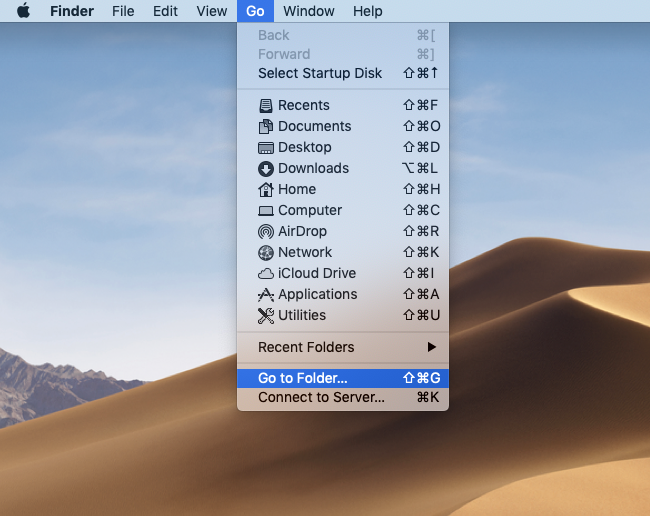The image size is (650, 516).
Task: Select the Desktop label text
Action: tap(305, 148)
